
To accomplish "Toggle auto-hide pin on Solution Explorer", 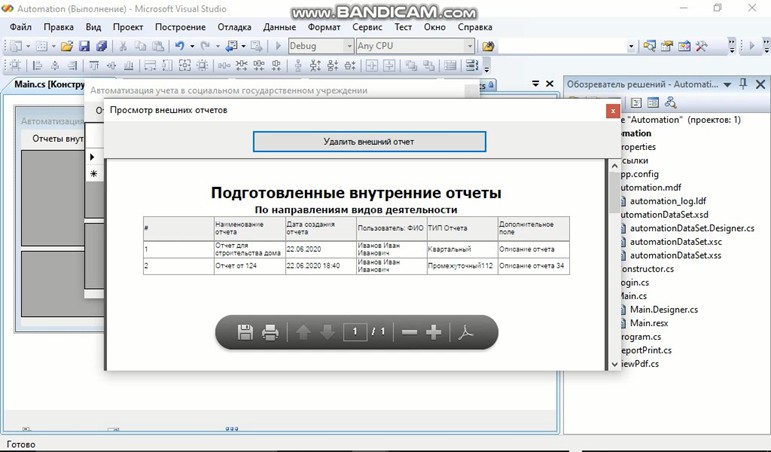I will click(743, 84).
